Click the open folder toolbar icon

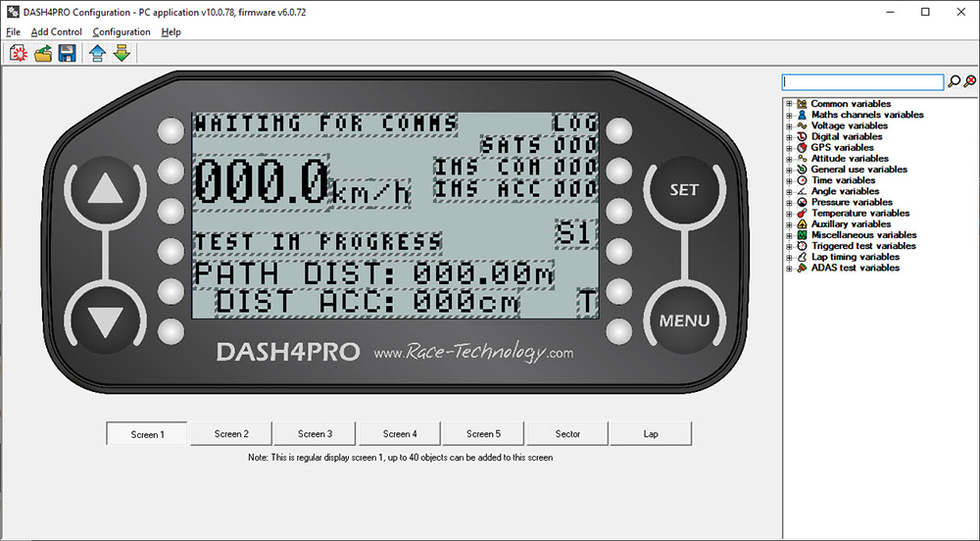[42, 53]
